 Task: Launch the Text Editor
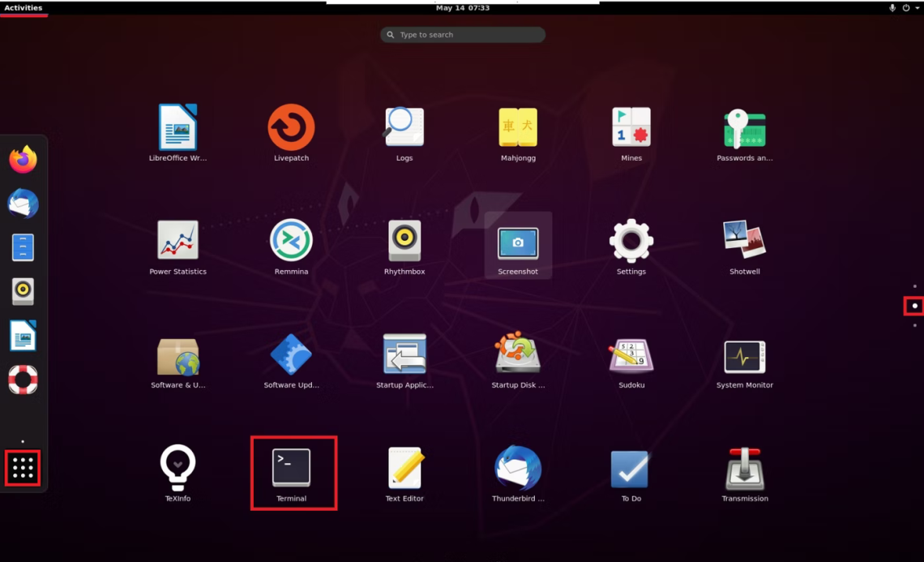(404, 474)
